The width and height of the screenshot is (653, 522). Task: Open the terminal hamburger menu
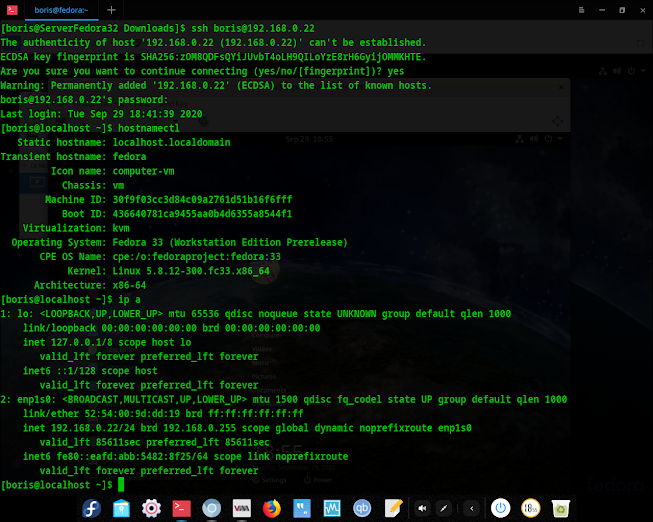[x=581, y=10]
